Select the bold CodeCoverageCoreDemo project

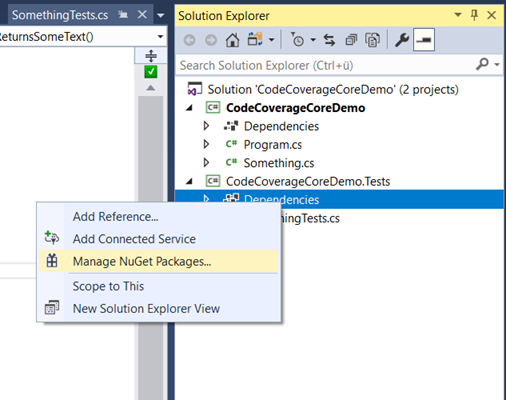295,108
